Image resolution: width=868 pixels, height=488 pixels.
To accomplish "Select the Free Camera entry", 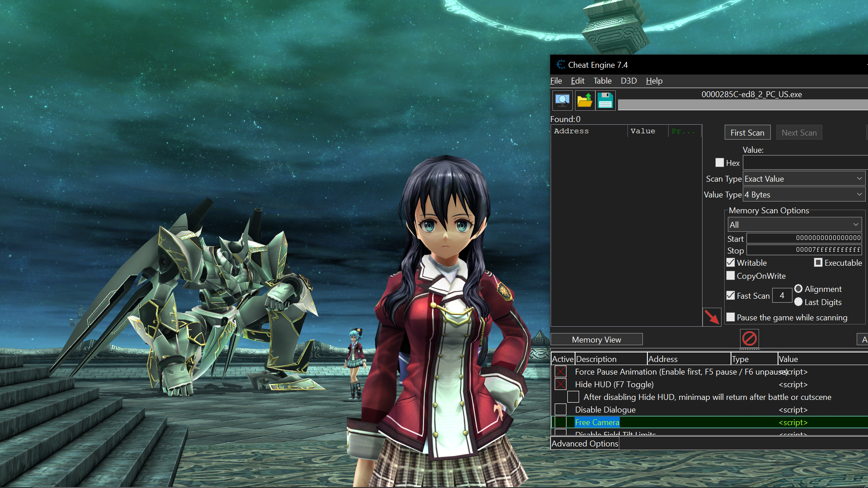I will (x=597, y=422).
